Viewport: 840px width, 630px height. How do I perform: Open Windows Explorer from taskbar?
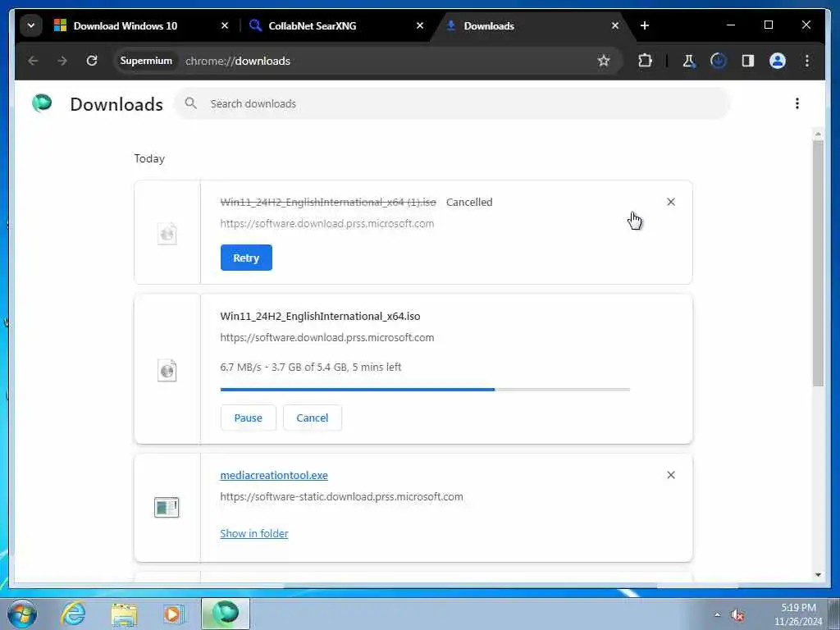click(124, 614)
